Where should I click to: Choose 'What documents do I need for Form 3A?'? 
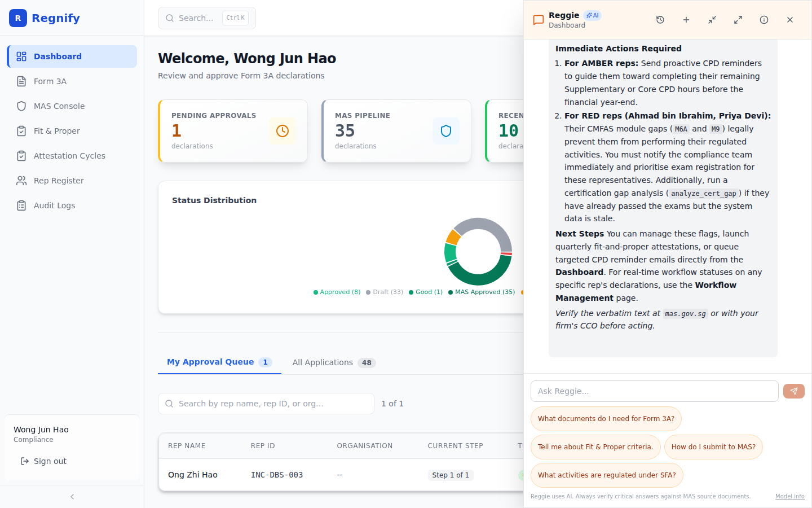tap(606, 419)
